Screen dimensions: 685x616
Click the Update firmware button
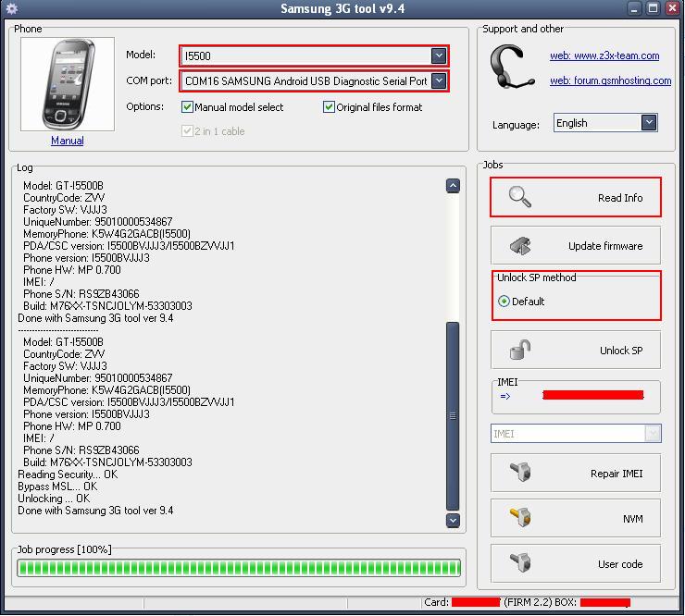coord(576,245)
